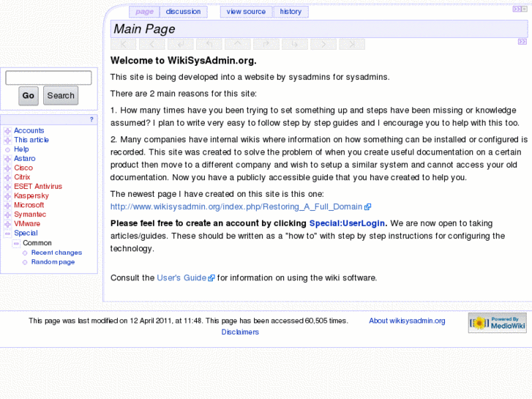Click the Go button
The height and width of the screenshot is (399, 532).
[28, 96]
